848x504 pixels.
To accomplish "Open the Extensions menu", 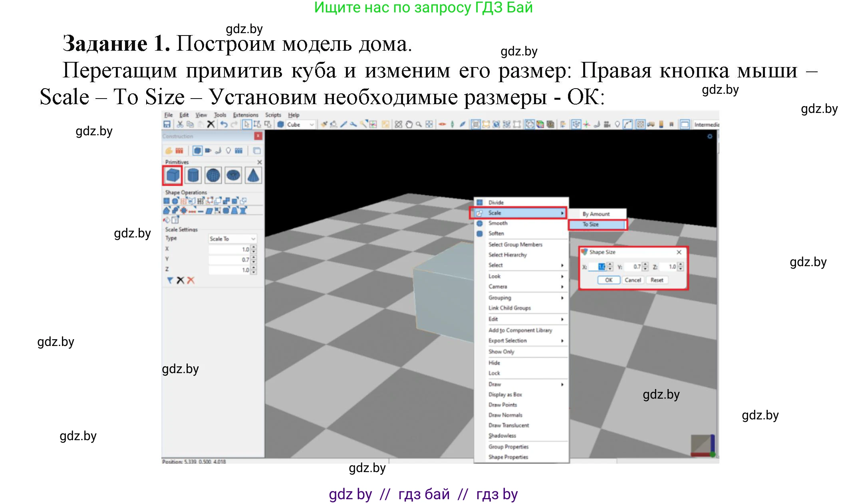I will pyautogui.click(x=245, y=115).
